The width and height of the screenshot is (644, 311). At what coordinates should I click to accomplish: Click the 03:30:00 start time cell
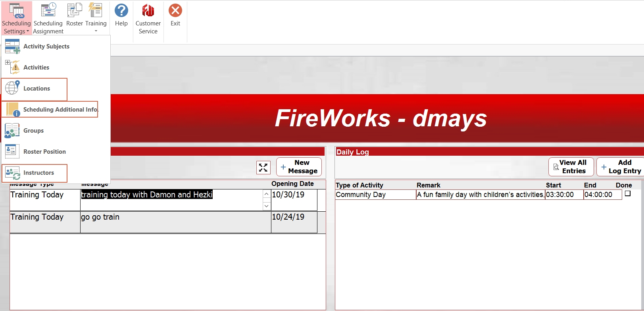pyautogui.click(x=564, y=195)
